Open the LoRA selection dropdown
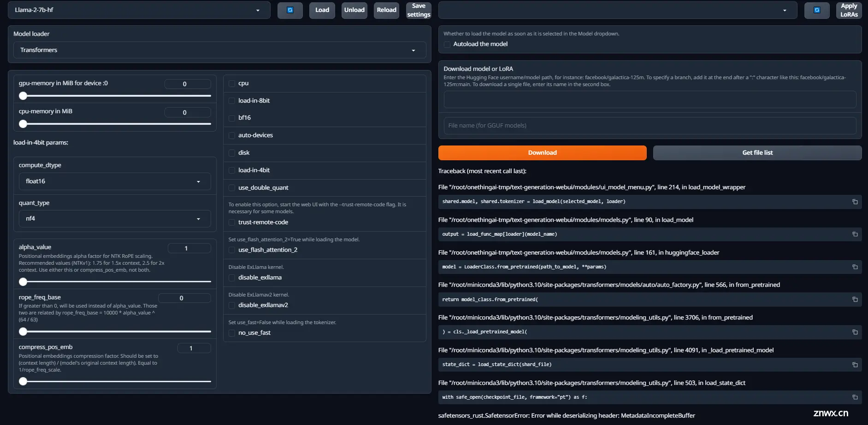The width and height of the screenshot is (868, 425). (x=618, y=10)
